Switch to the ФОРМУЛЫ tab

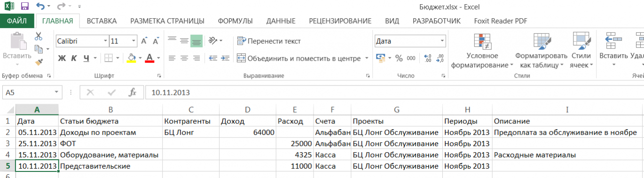(x=235, y=21)
